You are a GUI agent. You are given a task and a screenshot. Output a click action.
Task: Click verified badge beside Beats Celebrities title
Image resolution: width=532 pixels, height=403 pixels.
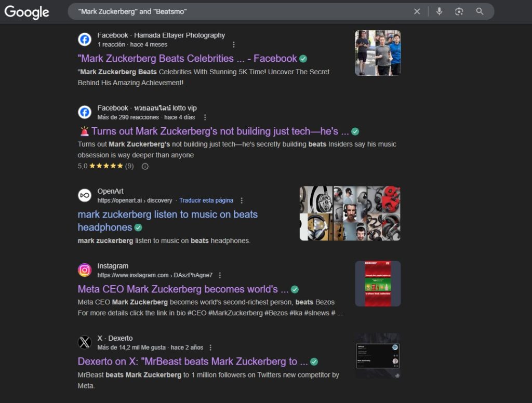303,59
